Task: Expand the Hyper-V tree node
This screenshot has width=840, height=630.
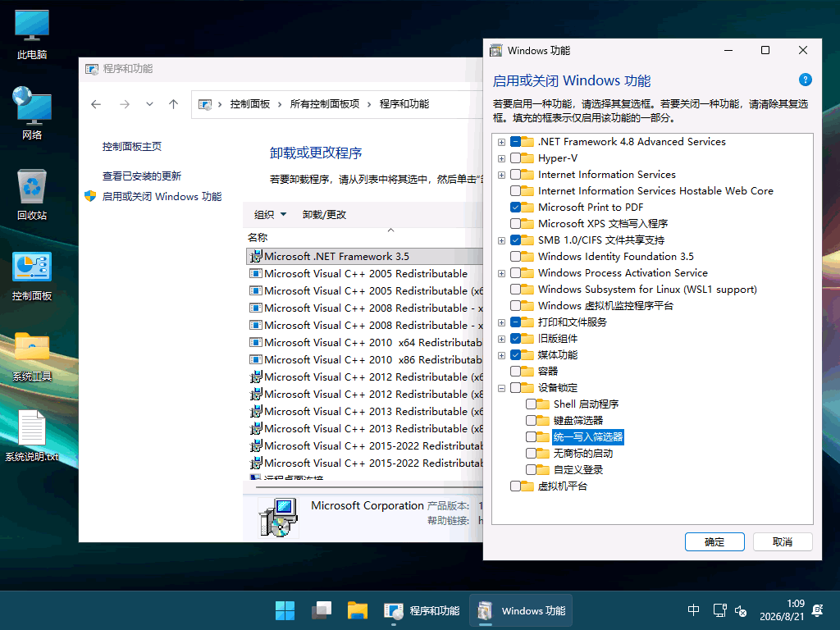Action: 501,158
